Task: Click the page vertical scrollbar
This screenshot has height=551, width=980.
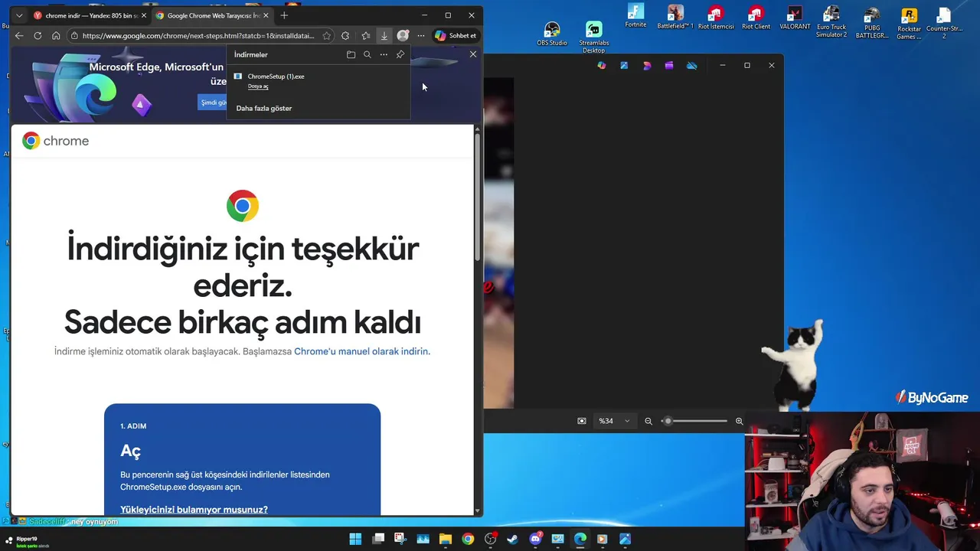Action: tap(478, 199)
